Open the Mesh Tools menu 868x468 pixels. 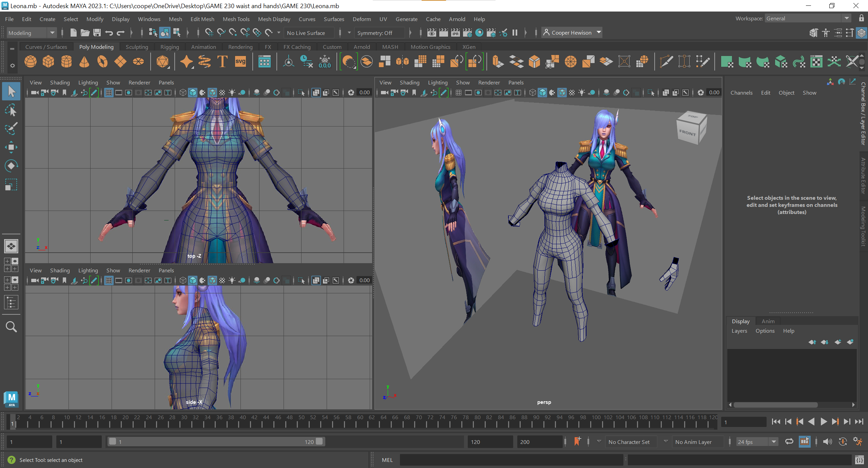[x=236, y=19]
